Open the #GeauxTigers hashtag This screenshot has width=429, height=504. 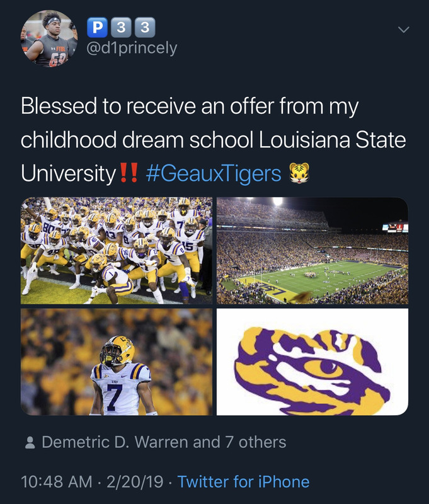[x=214, y=173]
